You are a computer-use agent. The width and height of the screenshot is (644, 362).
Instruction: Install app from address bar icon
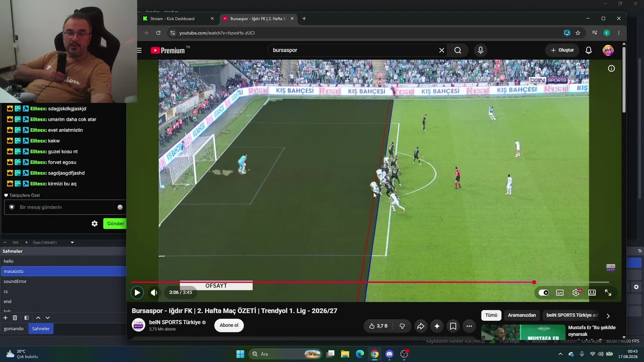(567, 33)
